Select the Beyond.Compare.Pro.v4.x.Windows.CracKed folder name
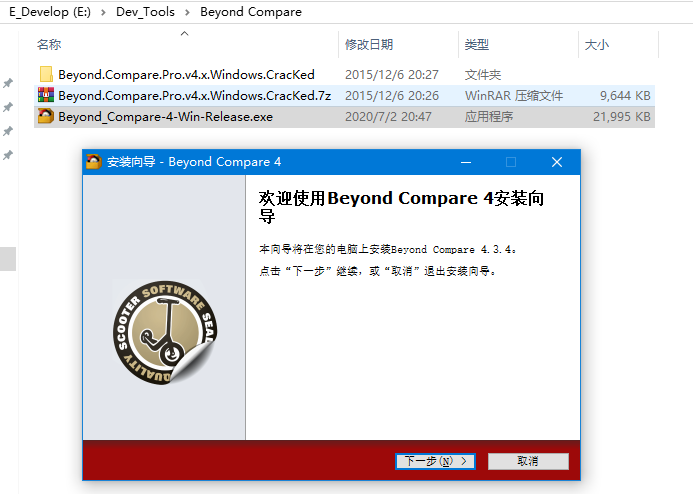This screenshot has height=494, width=693. click(187, 75)
